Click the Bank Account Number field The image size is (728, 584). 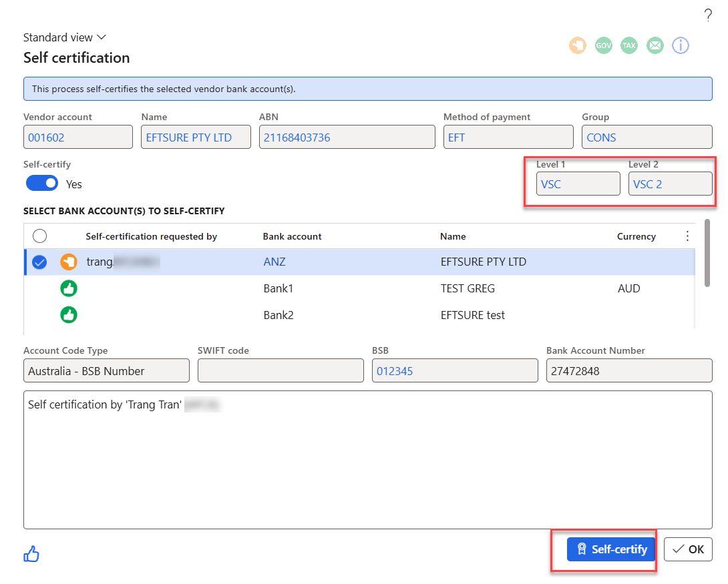629,370
